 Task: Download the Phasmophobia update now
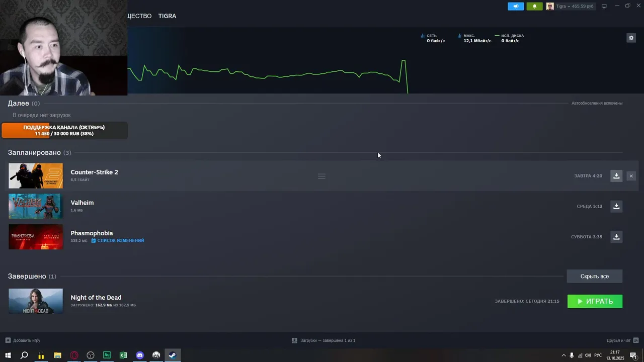[x=616, y=237]
